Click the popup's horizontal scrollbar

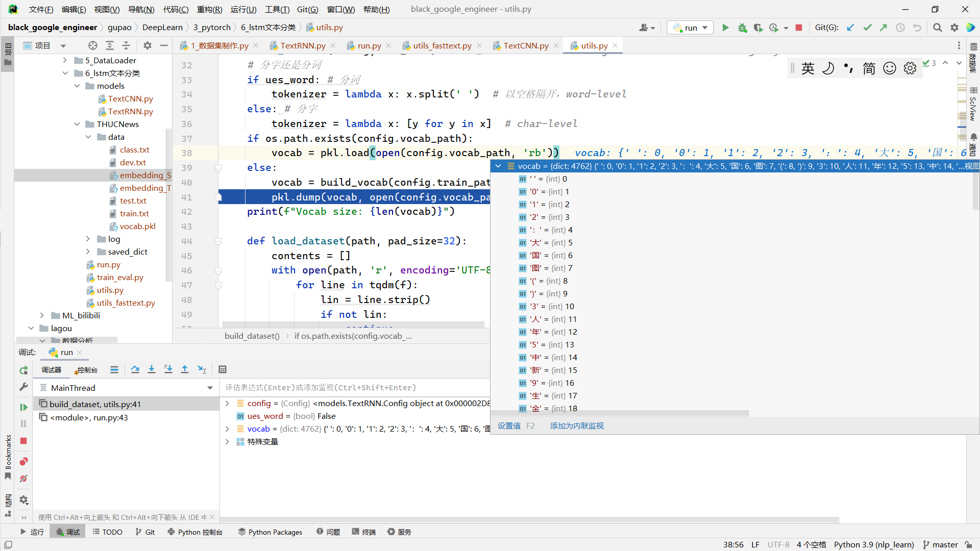pyautogui.click(x=620, y=413)
